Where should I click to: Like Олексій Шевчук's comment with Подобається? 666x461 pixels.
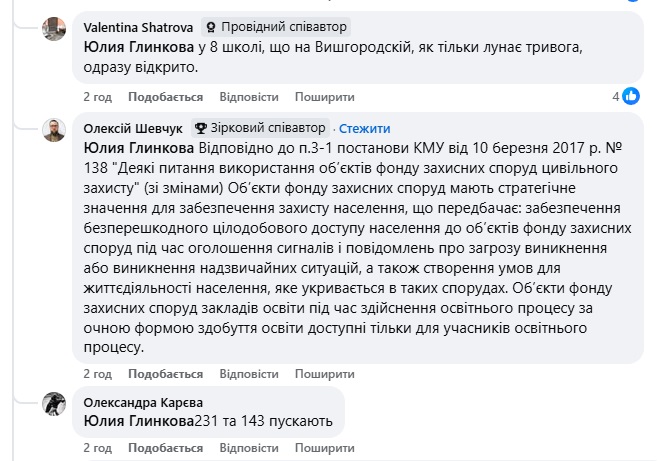[166, 374]
